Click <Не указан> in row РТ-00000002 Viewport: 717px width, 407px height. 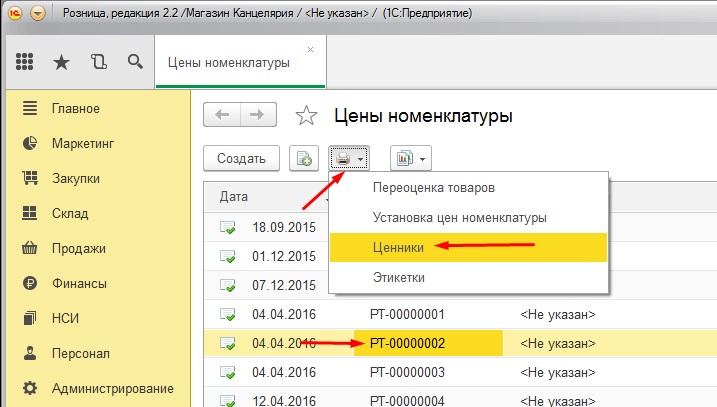click(x=558, y=343)
